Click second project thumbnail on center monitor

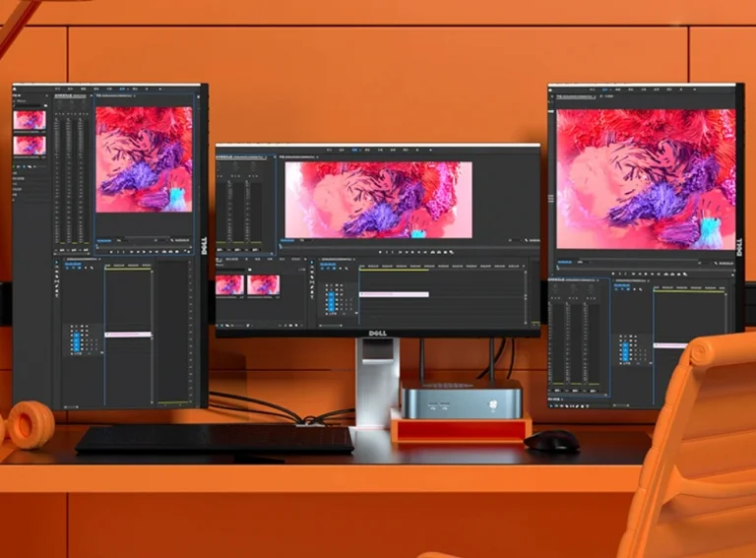point(263,284)
